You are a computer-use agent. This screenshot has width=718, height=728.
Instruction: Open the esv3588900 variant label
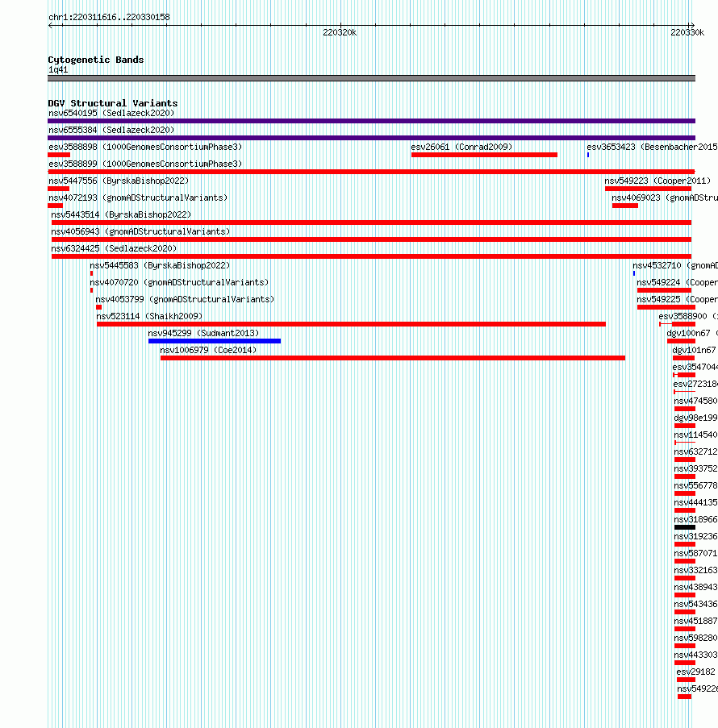pos(688,317)
